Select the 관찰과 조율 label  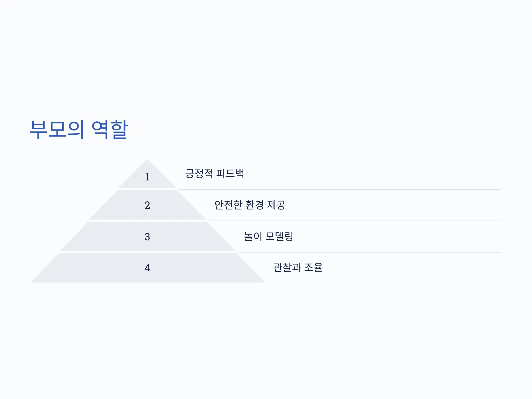pyautogui.click(x=298, y=268)
